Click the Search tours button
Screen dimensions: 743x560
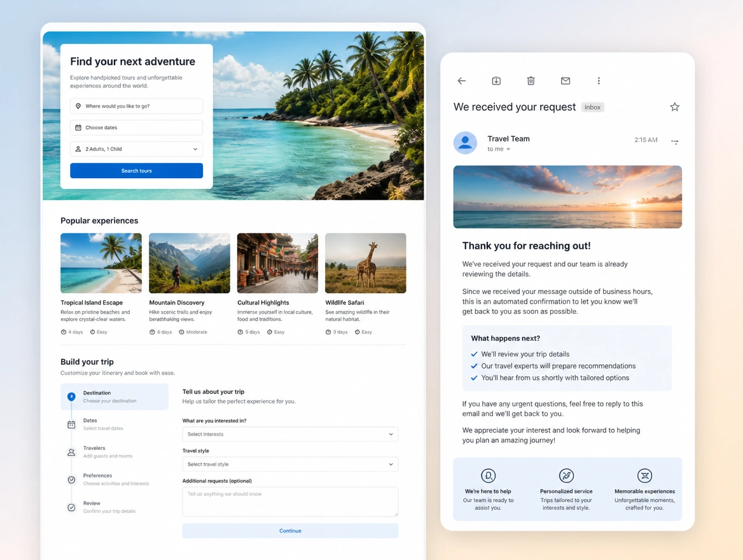[137, 171]
